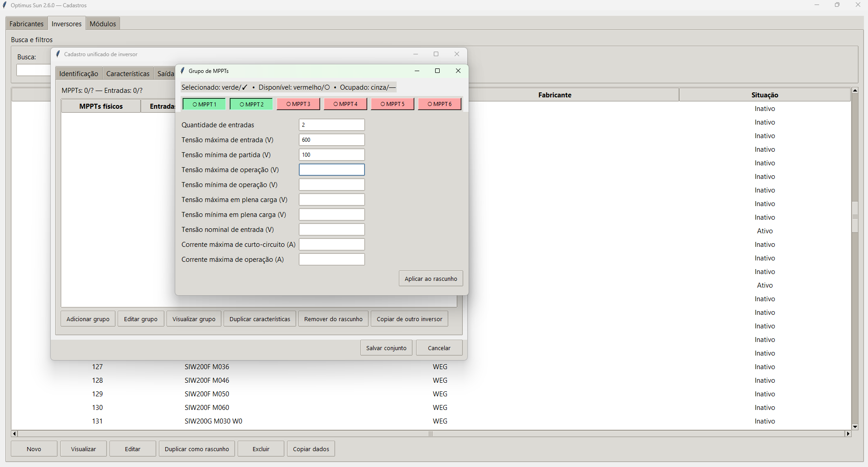Click Tensão nominal de entrada field
Image resolution: width=868 pixels, height=467 pixels.
click(332, 230)
